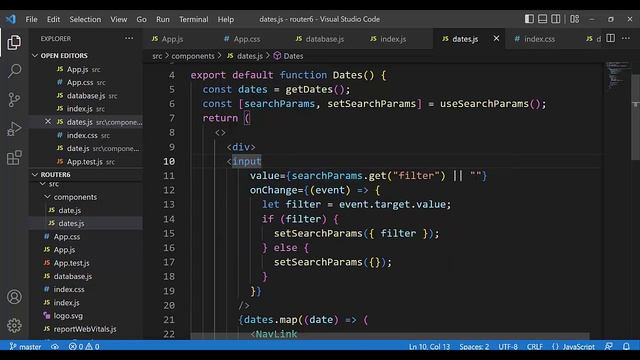Open the Explorer view in activity bar
This screenshot has height=360, width=640.
tap(14, 42)
